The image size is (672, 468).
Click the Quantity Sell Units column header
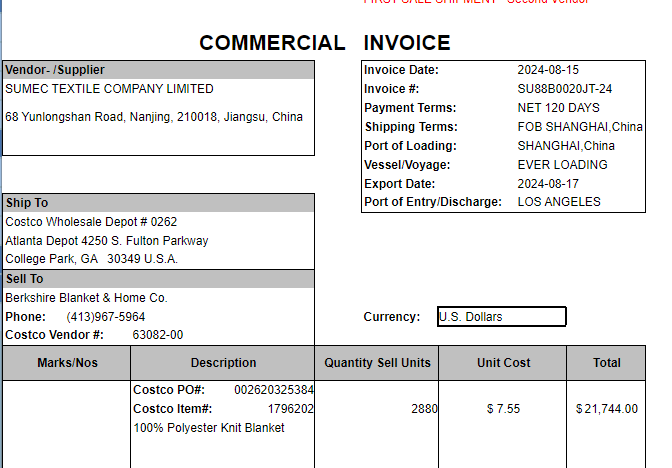[377, 363]
